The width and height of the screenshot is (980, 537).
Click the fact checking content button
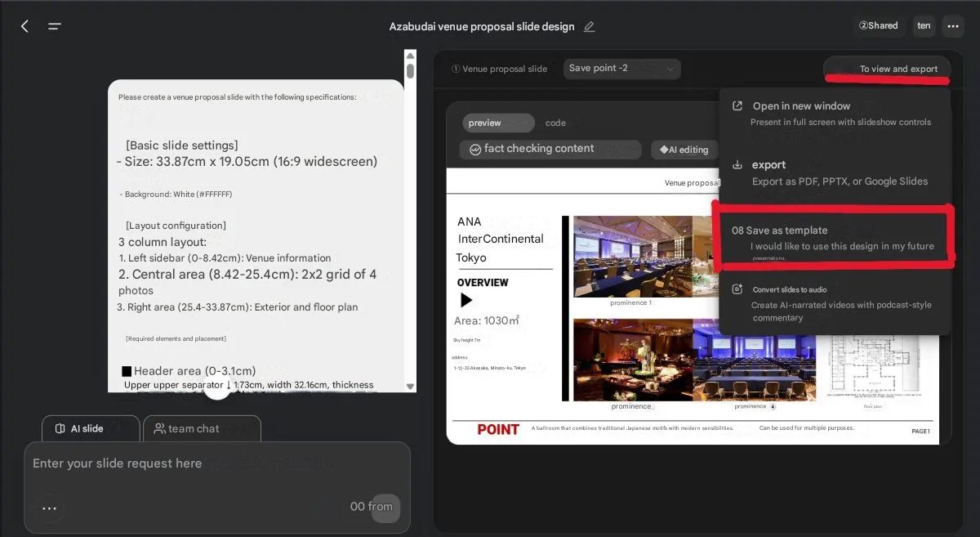click(x=550, y=149)
